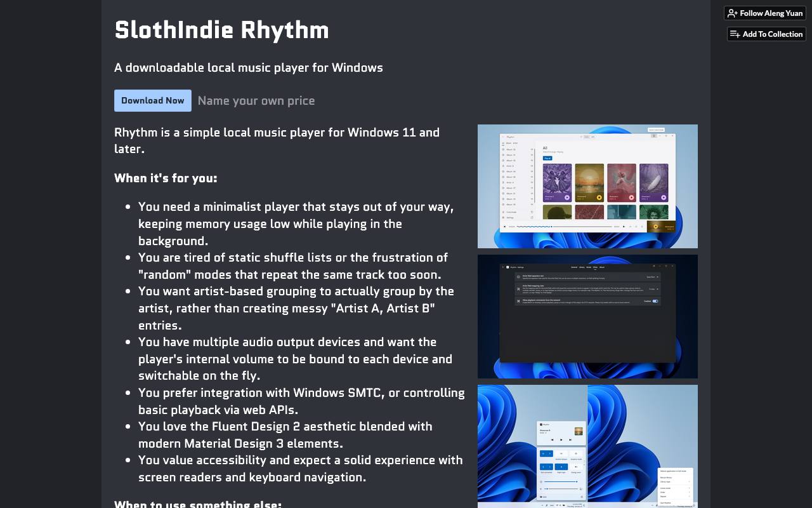Viewport: 812px width, 508px height.
Task: Click the bullet about accessibility and screen readers
Action: click(x=301, y=469)
